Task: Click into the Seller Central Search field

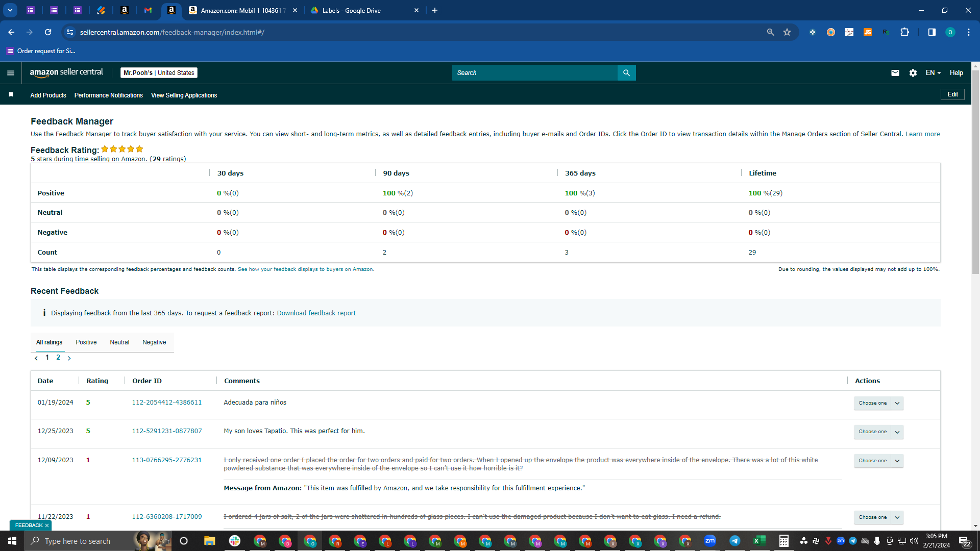Action: (535, 73)
